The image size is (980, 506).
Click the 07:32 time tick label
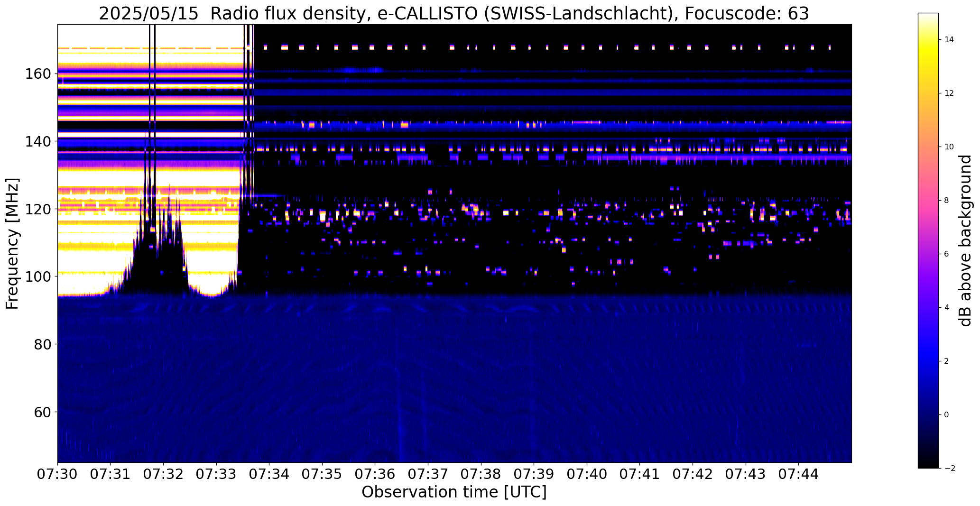click(164, 474)
